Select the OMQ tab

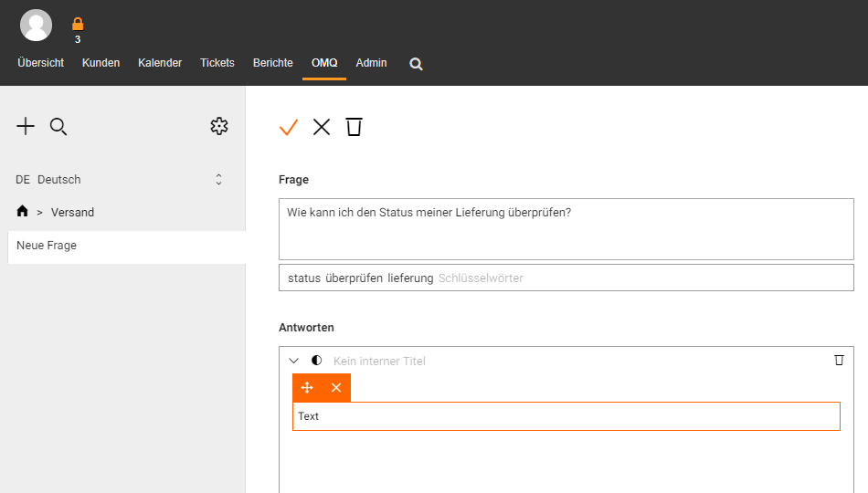point(324,63)
